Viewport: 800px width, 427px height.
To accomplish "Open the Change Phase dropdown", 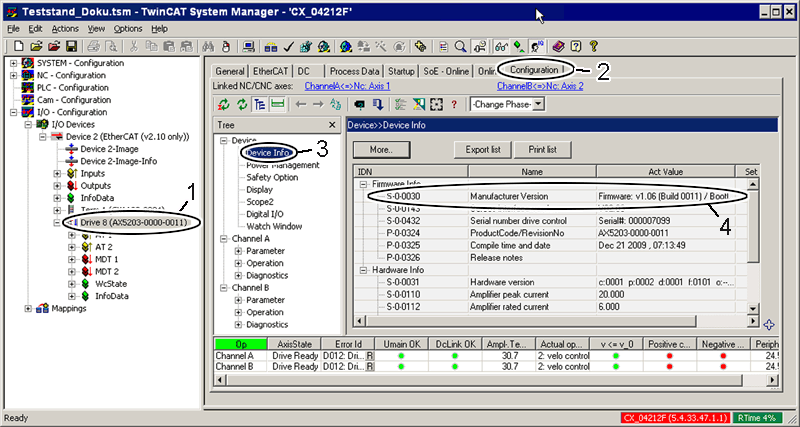I will point(538,104).
